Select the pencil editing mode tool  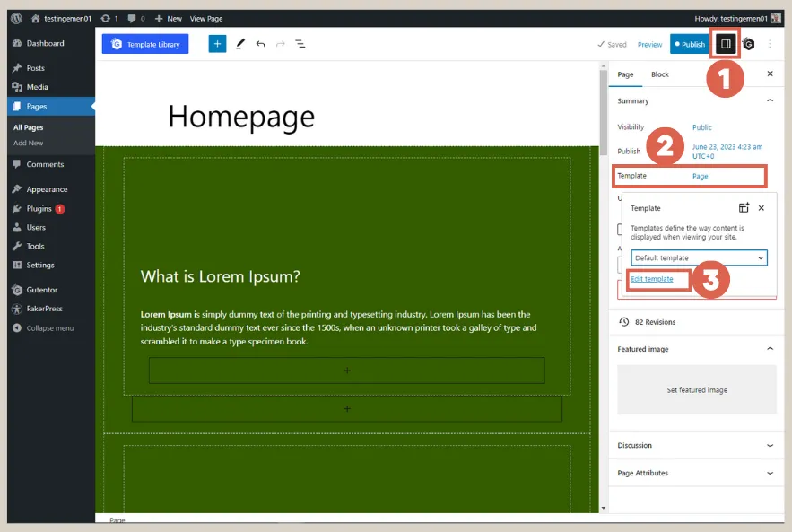tap(239, 43)
